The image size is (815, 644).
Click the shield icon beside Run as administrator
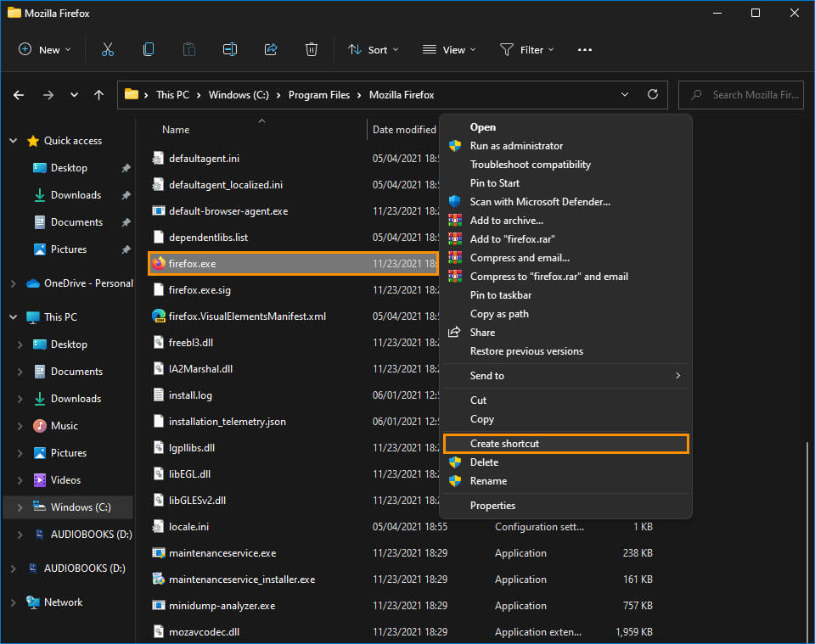(x=455, y=146)
